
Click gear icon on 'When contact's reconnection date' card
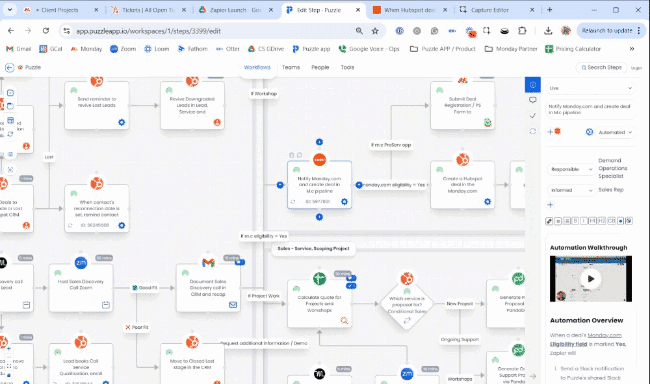pyautogui.click(x=121, y=225)
